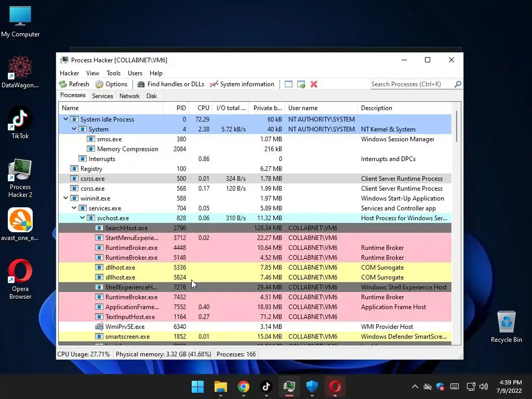Collapse the wininit.exe tree node
Viewport: 532px width, 399px height.
[x=65, y=198]
